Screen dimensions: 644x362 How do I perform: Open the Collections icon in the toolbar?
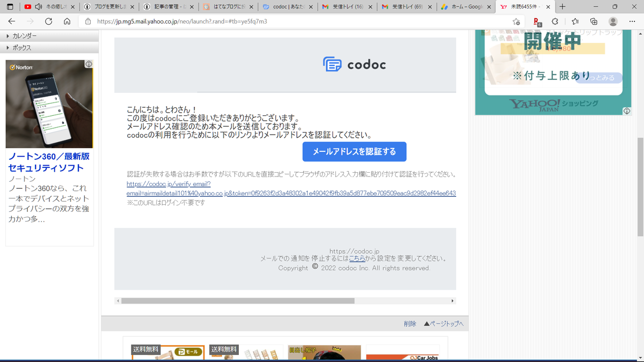point(592,21)
